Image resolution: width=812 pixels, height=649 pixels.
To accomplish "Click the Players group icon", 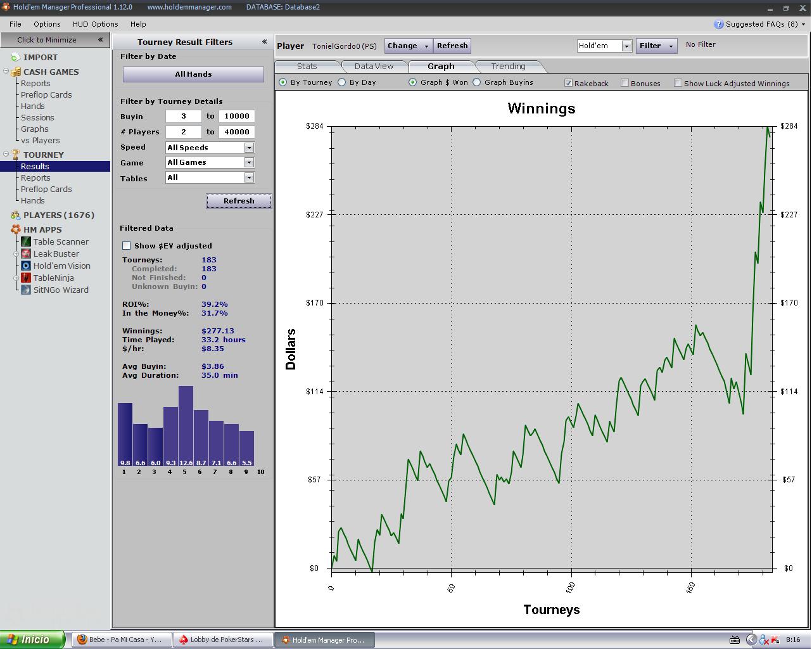I will click(16, 215).
